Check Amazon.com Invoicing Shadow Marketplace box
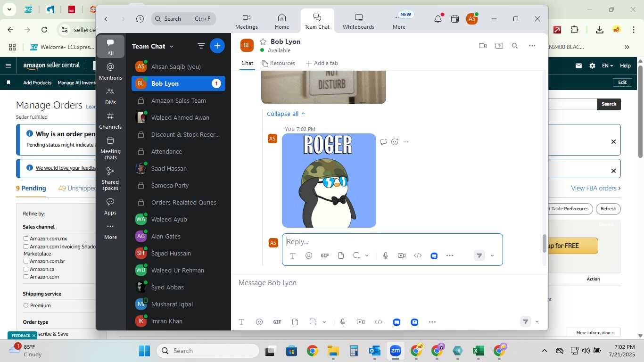Screen dimensions: 644x362 pos(26,247)
